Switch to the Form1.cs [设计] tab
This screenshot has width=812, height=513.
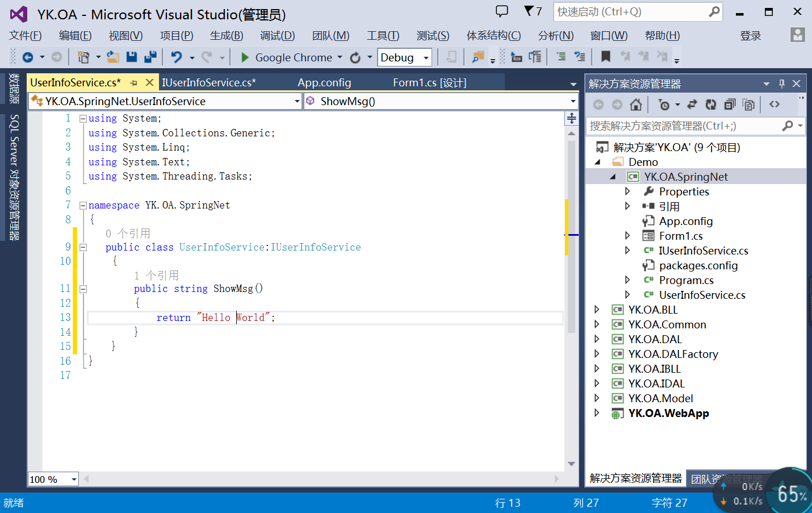click(x=430, y=83)
